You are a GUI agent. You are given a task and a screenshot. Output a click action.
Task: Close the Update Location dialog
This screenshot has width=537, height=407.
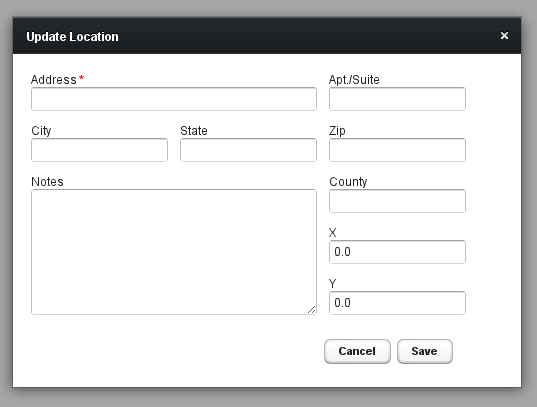pos(504,36)
